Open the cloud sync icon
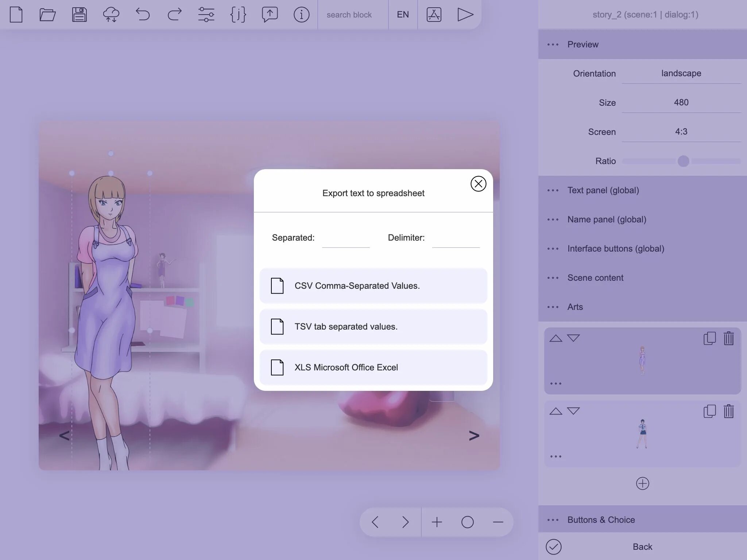The width and height of the screenshot is (747, 560). point(111,15)
